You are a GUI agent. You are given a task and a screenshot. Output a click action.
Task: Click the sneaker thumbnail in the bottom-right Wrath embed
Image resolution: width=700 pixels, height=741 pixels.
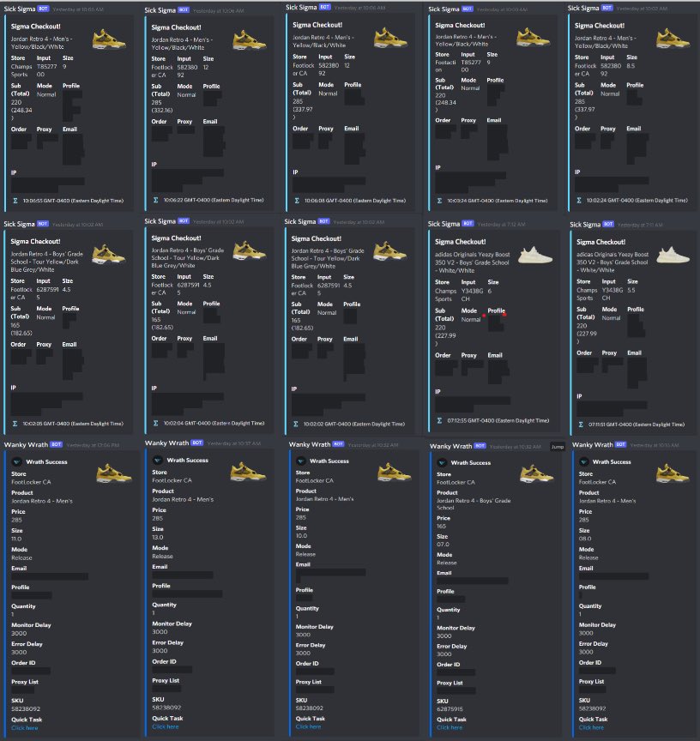pyautogui.click(x=671, y=472)
